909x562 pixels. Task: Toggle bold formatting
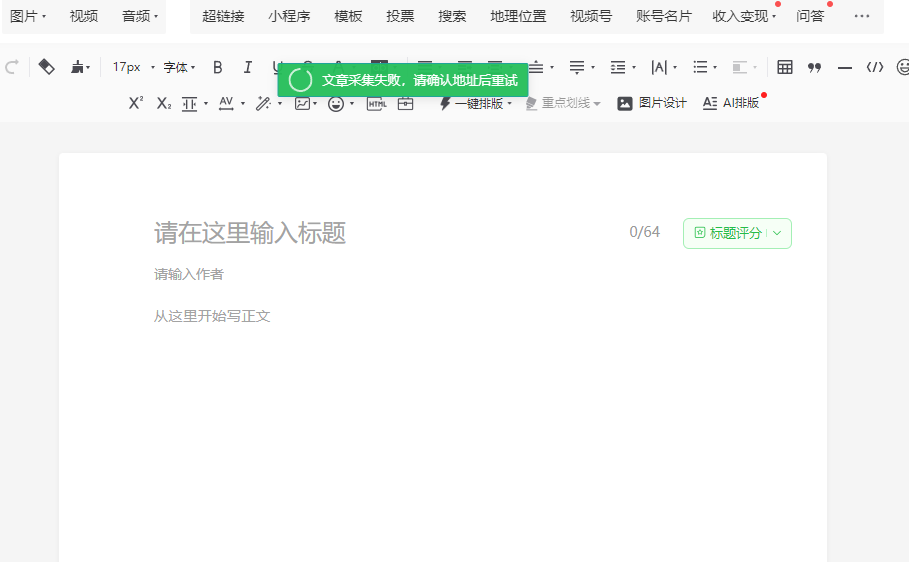[x=217, y=67]
